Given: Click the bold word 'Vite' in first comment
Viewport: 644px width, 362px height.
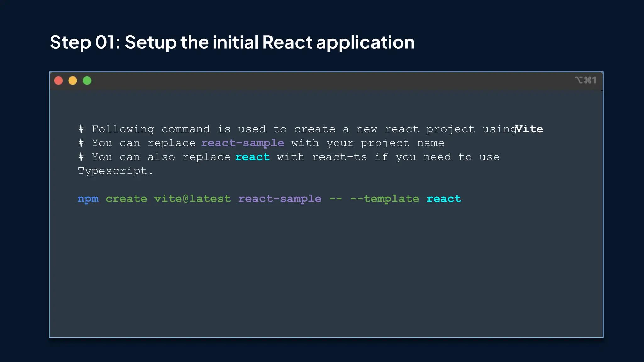Looking at the screenshot, I should [529, 129].
